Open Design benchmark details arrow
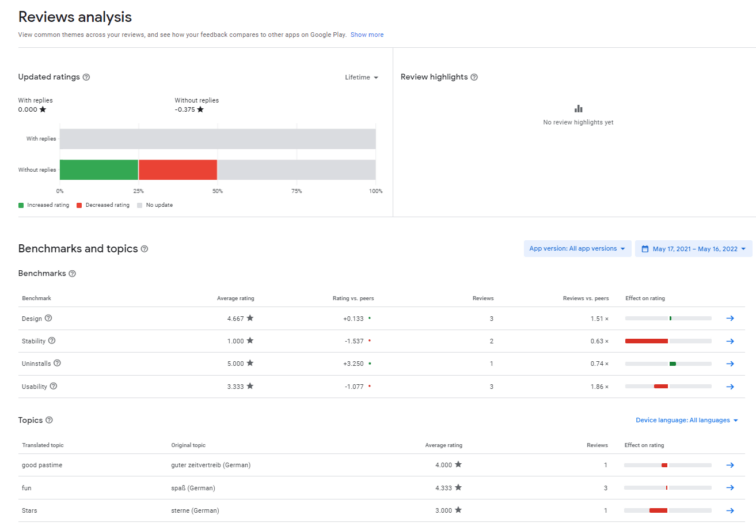 [x=730, y=318]
